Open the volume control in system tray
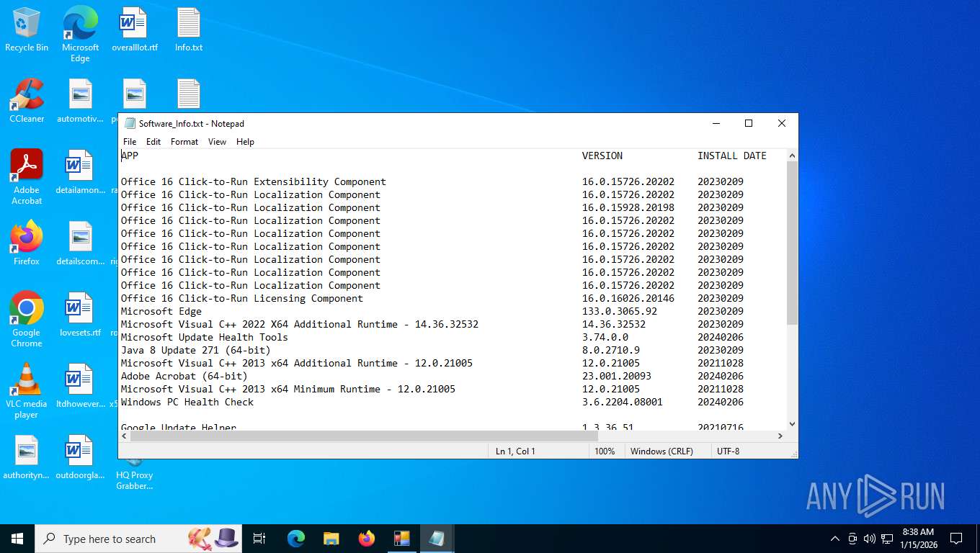This screenshot has height=553, width=980. tap(870, 539)
